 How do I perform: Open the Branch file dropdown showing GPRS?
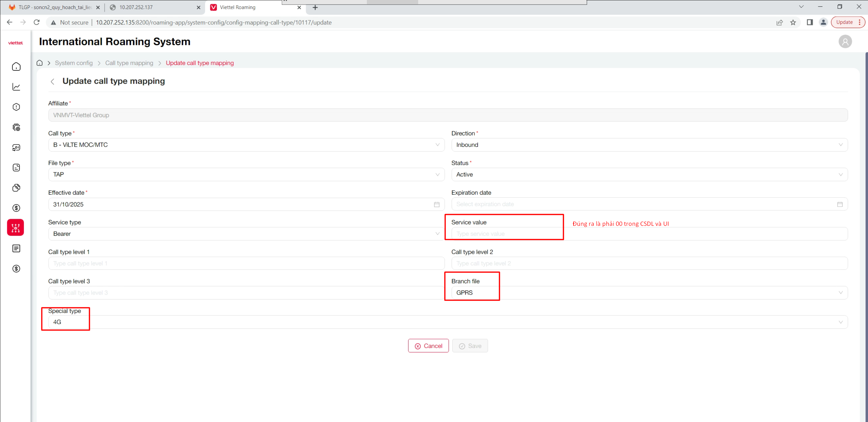pyautogui.click(x=649, y=293)
